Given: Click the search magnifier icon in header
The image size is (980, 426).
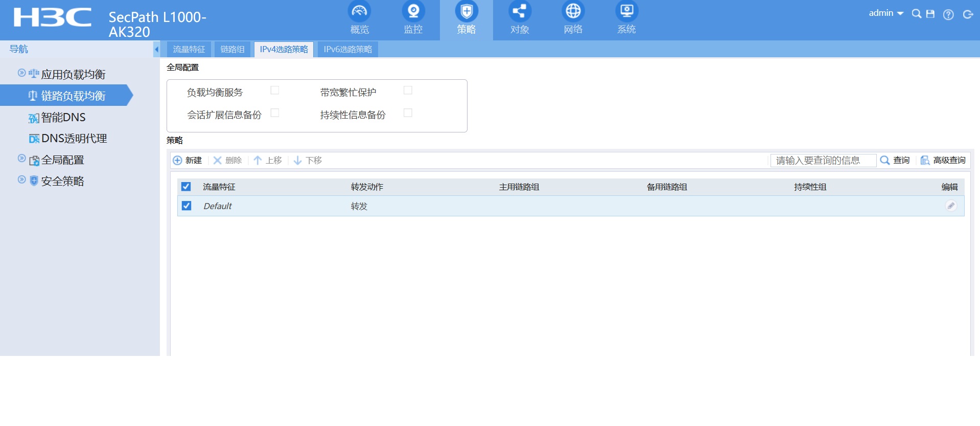Looking at the screenshot, I should click(917, 14).
